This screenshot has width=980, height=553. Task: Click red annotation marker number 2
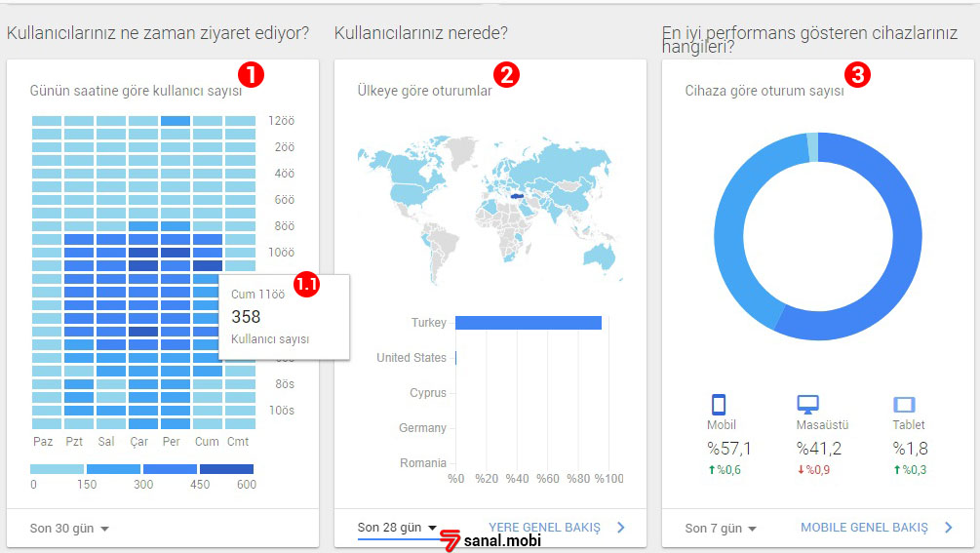pos(506,74)
